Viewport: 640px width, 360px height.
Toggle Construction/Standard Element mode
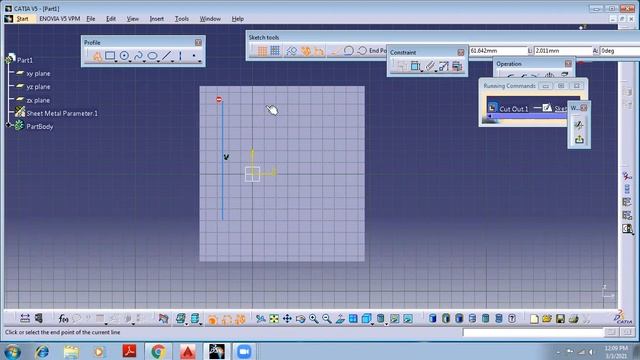pyautogui.click(x=291, y=51)
